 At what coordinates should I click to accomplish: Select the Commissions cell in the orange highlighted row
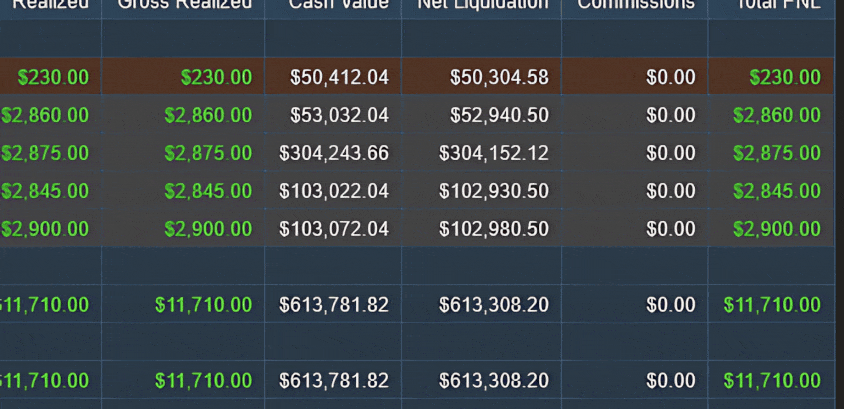(x=670, y=77)
